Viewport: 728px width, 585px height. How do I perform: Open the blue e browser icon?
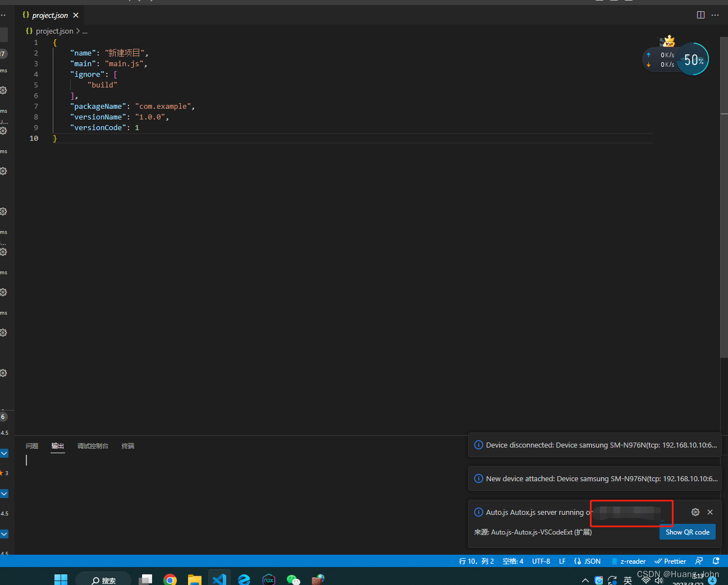tap(244, 580)
